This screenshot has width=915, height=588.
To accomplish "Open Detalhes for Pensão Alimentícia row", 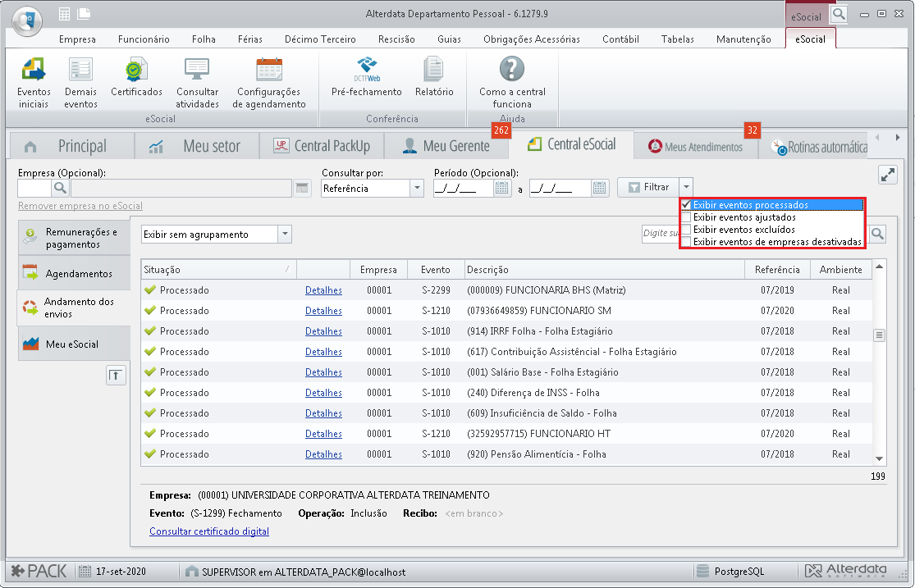I will (323, 454).
